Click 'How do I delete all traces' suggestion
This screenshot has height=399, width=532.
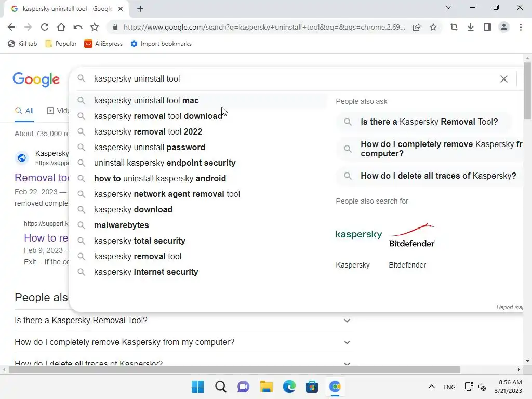430,176
